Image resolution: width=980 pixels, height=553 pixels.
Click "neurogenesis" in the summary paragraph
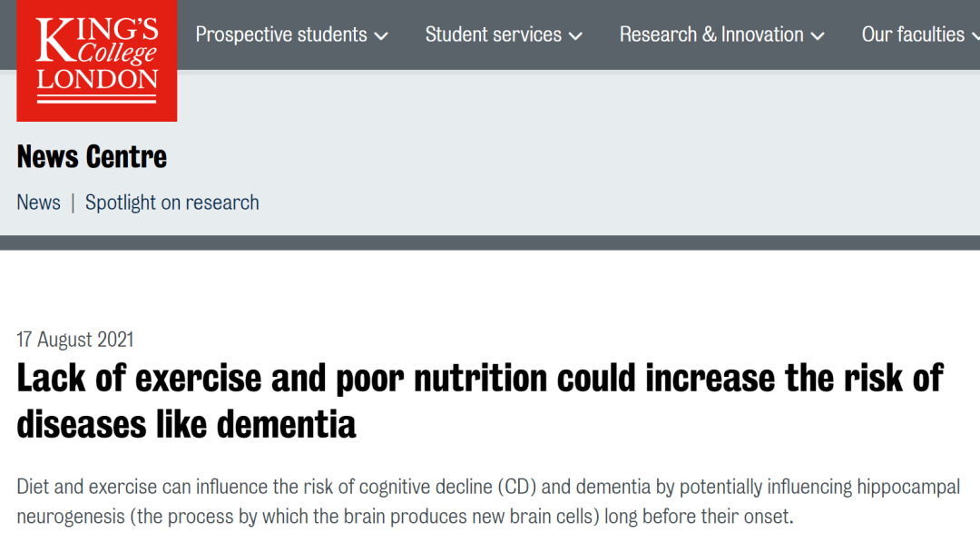(x=69, y=518)
